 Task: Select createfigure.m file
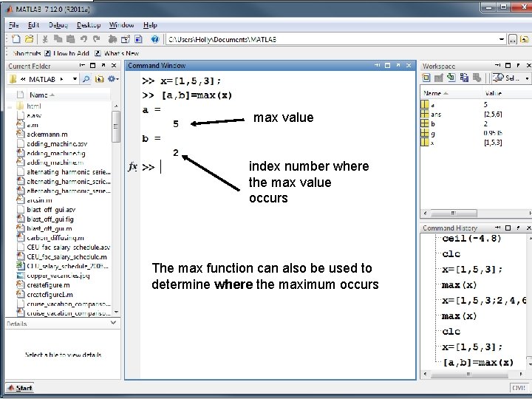point(48,285)
